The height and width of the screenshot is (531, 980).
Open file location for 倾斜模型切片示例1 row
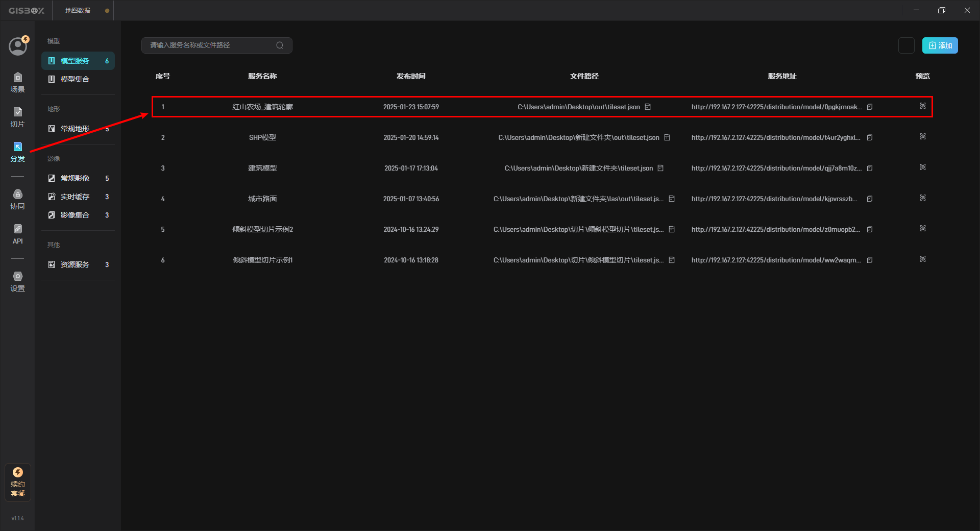(x=672, y=260)
